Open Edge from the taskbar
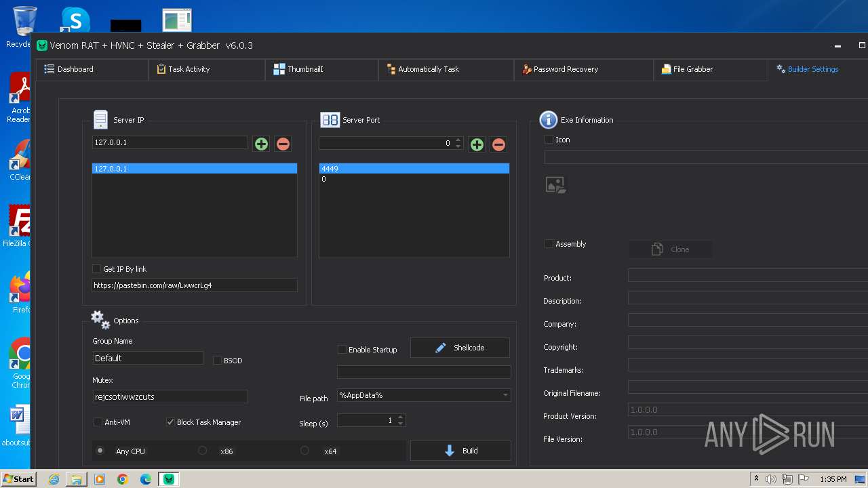 tap(146, 479)
